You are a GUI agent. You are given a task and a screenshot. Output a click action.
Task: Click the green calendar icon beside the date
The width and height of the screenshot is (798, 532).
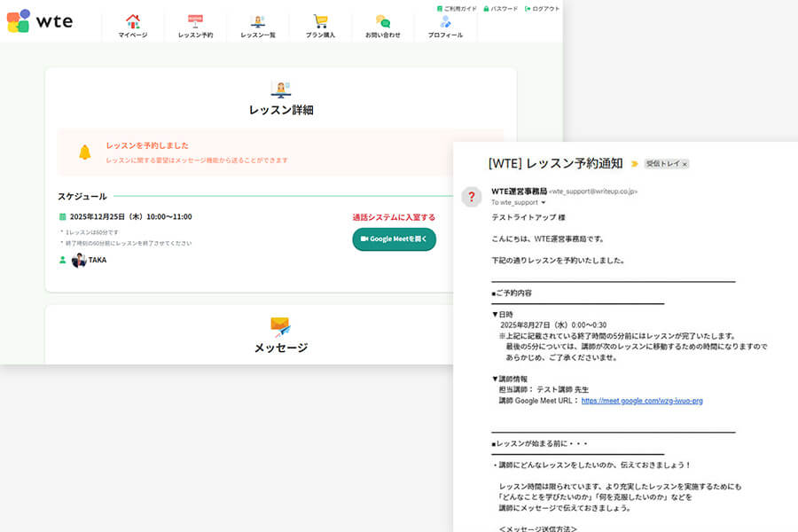(x=60, y=215)
